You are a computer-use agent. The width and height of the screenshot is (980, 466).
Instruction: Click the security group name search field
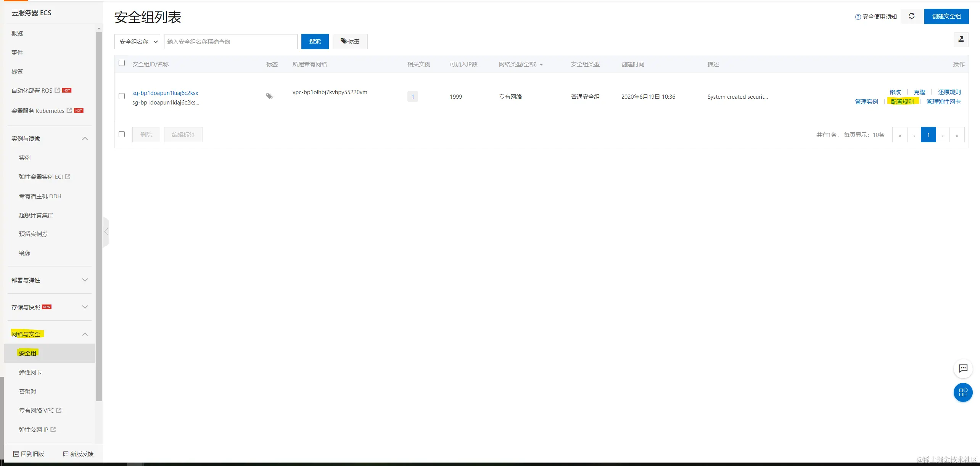point(230,42)
